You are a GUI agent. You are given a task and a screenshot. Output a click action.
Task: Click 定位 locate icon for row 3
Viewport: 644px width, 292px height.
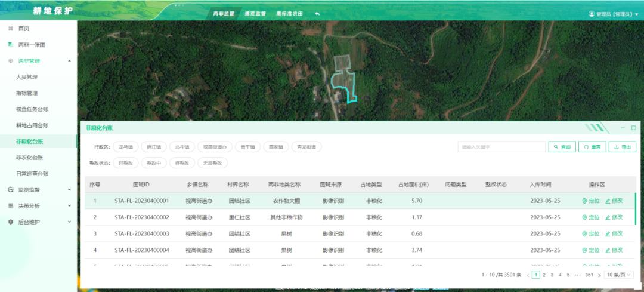[584, 233]
